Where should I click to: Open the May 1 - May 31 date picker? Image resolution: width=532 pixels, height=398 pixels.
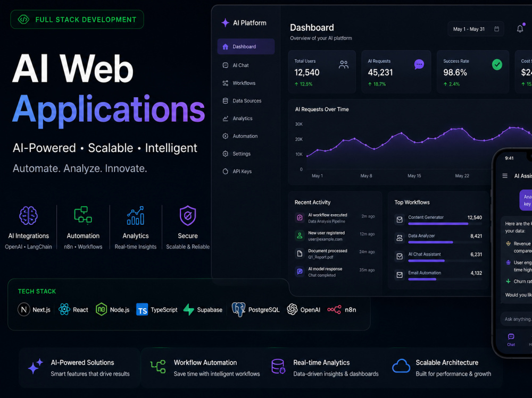tap(476, 29)
